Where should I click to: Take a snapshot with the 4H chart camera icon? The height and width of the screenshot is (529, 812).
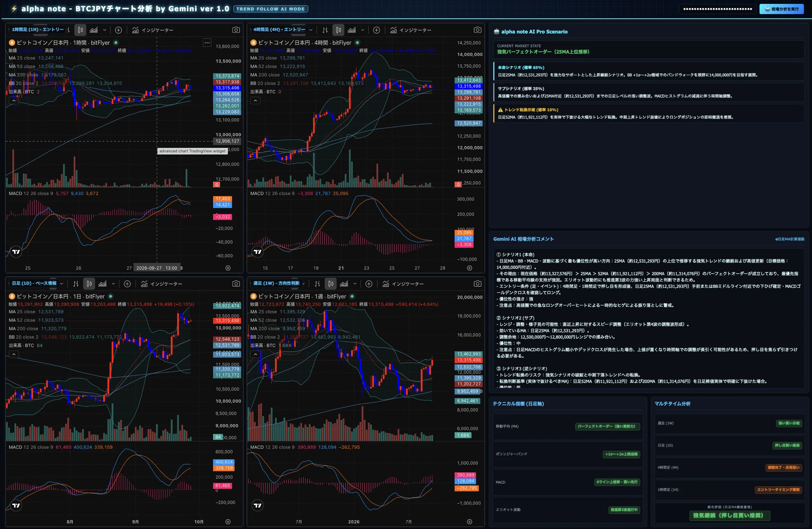pyautogui.click(x=477, y=30)
